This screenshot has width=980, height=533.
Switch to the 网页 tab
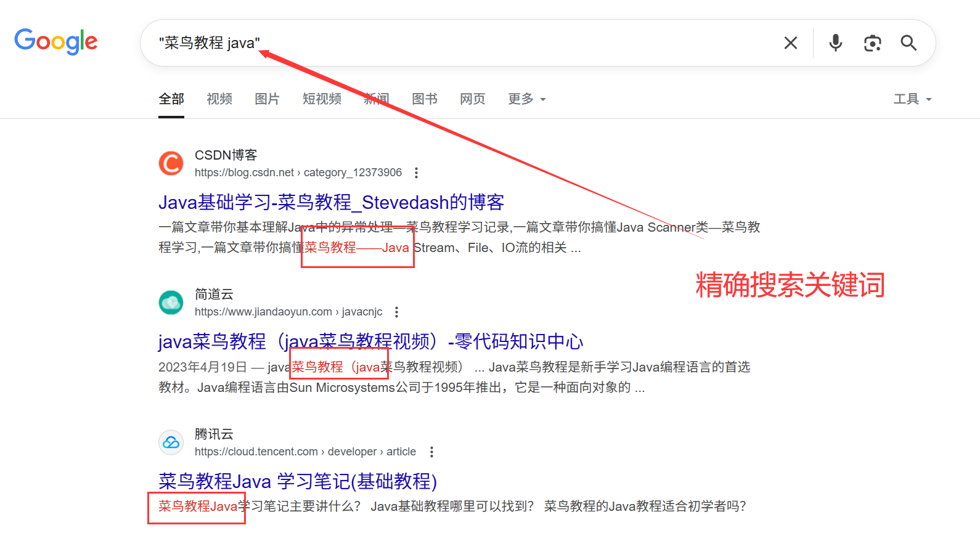pyautogui.click(x=473, y=99)
